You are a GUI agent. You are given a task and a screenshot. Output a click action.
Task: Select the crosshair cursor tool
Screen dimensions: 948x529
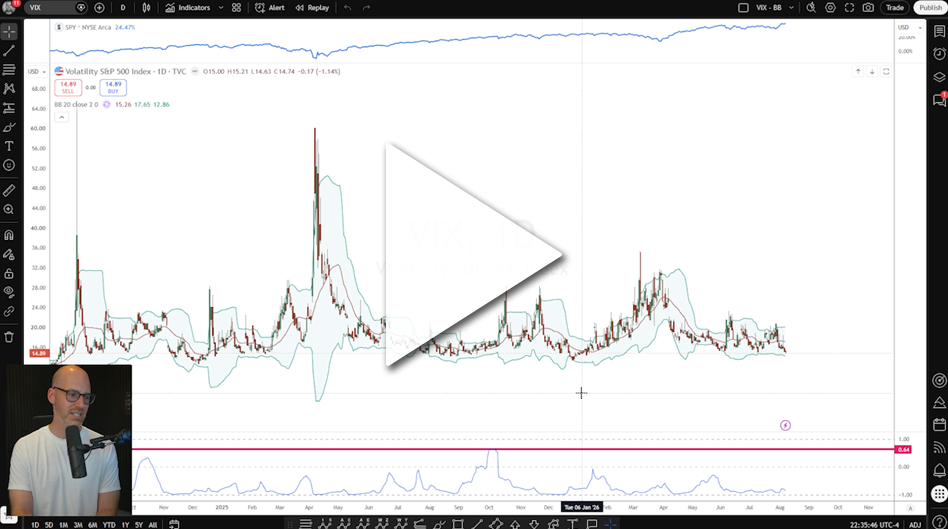coord(9,31)
